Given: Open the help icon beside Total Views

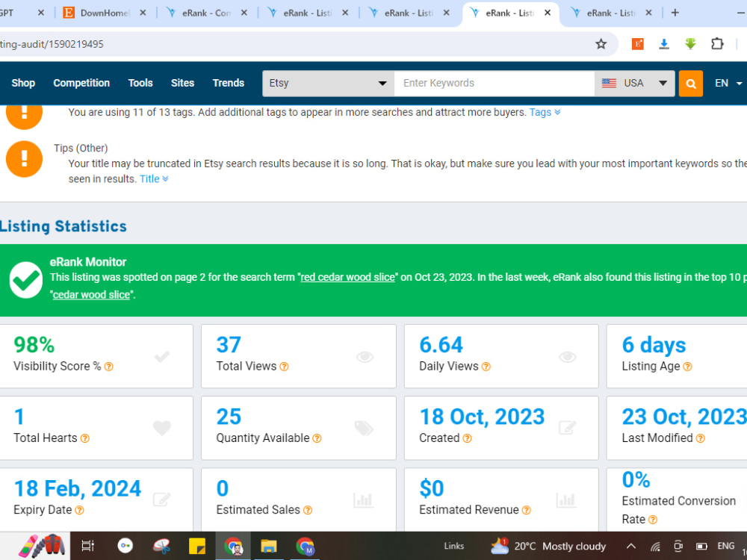Looking at the screenshot, I should pyautogui.click(x=284, y=367).
